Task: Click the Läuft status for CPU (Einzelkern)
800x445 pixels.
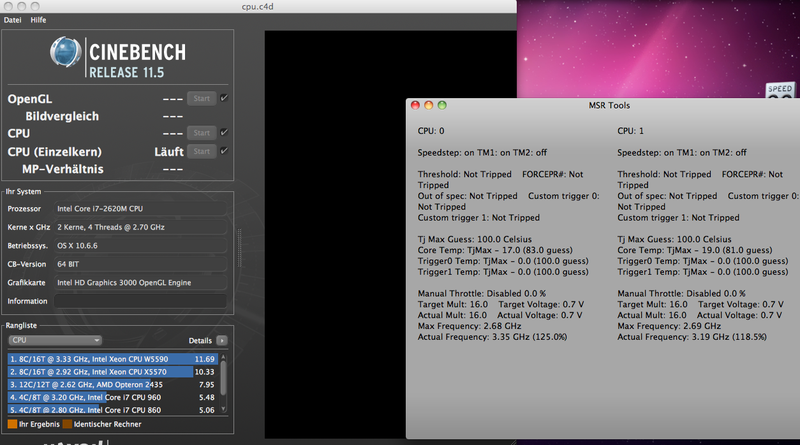Action: [169, 152]
